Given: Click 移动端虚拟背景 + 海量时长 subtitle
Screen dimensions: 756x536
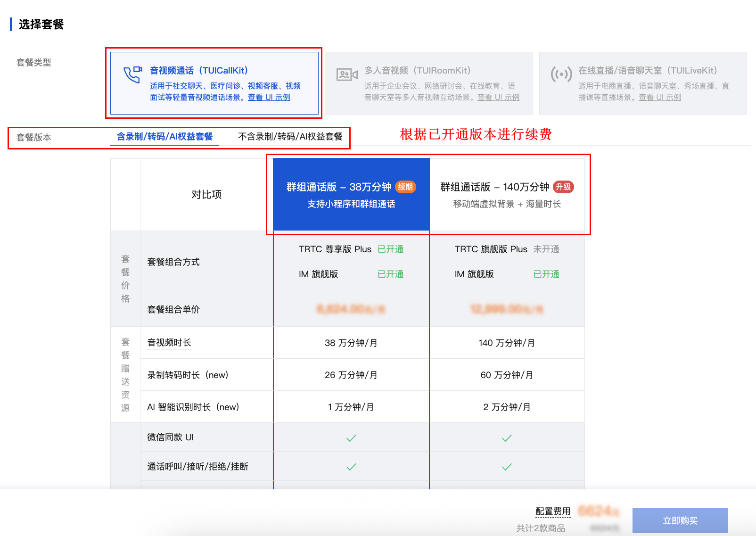Looking at the screenshot, I should pos(507,204).
